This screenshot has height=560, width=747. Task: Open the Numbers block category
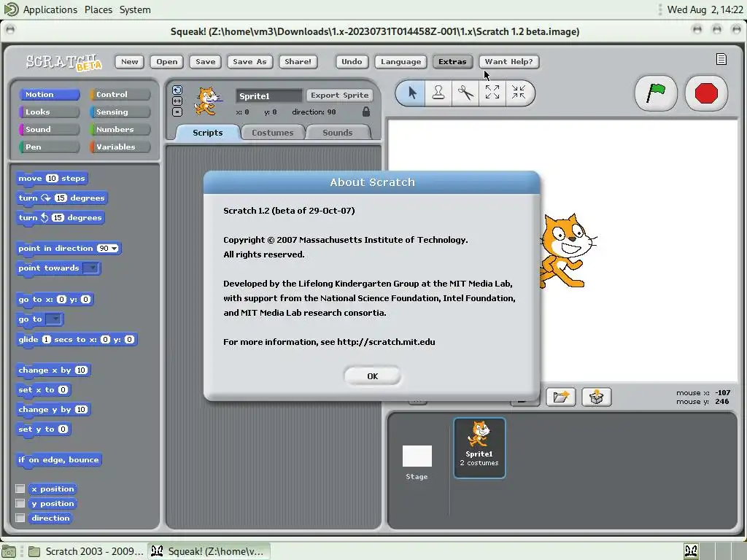coord(120,130)
